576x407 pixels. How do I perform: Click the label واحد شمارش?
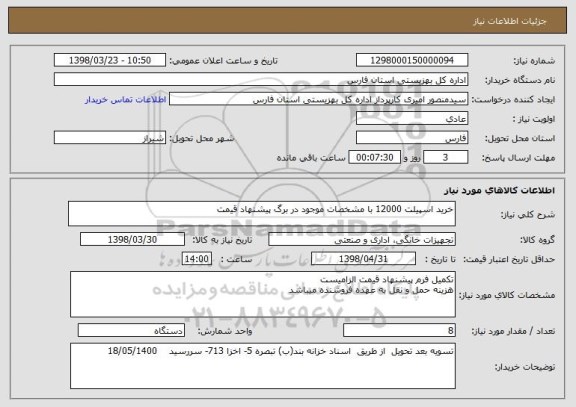tap(225, 331)
